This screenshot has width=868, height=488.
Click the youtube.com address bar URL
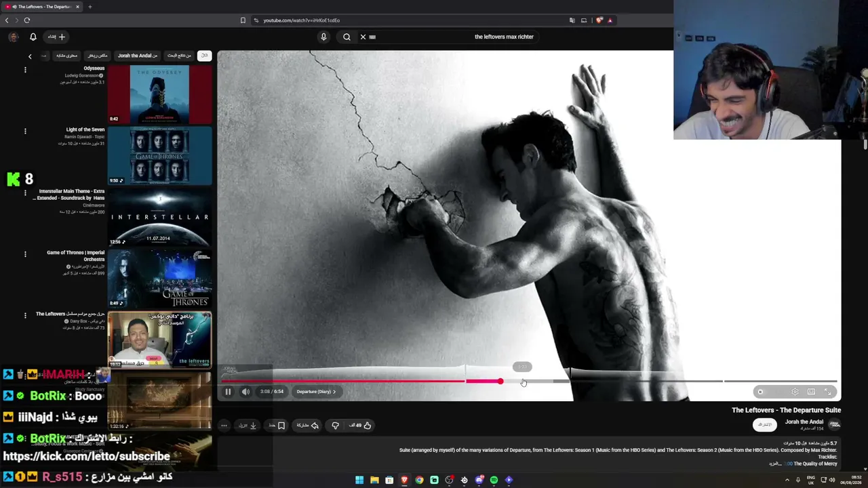click(301, 20)
